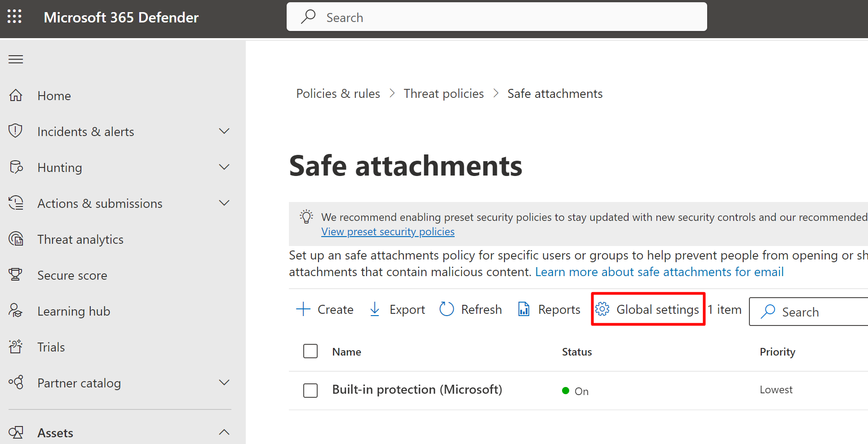Viewport: 868px width, 444px height.
Task: Click the Threat analytics icon
Action: [x=16, y=239]
